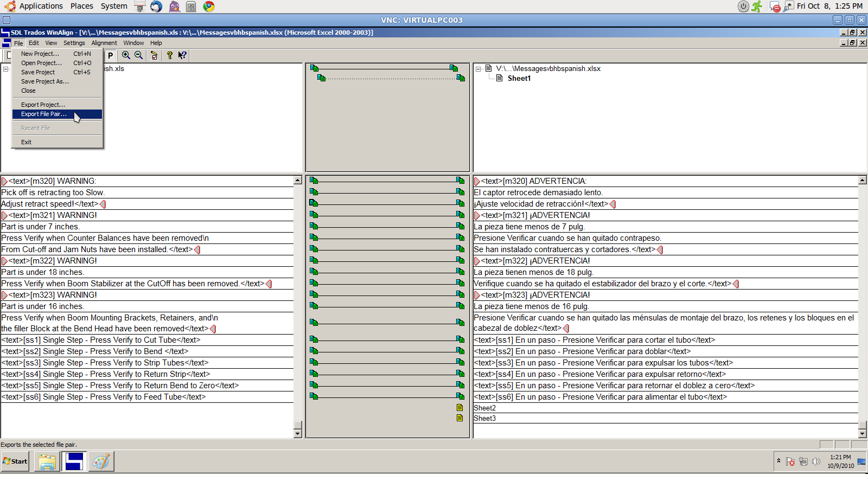
Task: Click the question mark Help icon
Action: click(x=170, y=55)
